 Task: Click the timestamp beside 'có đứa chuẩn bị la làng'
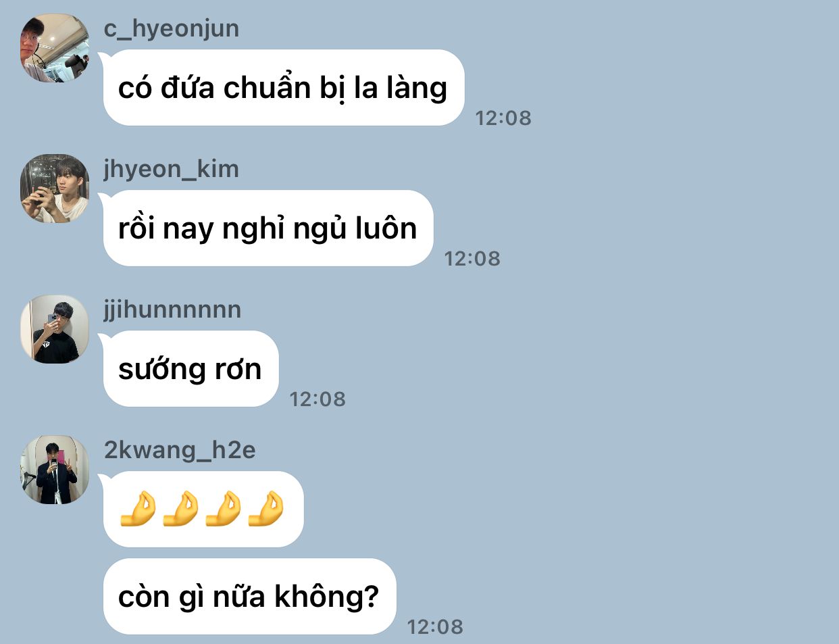coord(503,118)
